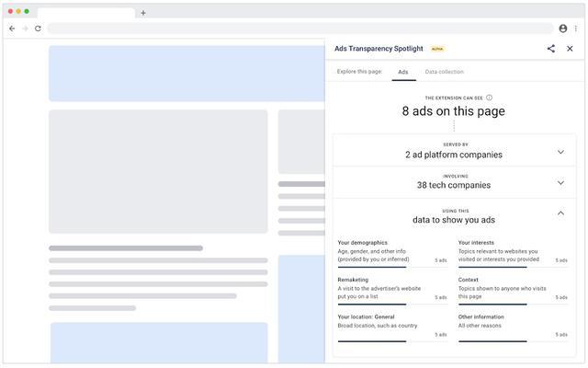Click the macOS green window dot
The width and height of the screenshot is (588, 368).
27,11
